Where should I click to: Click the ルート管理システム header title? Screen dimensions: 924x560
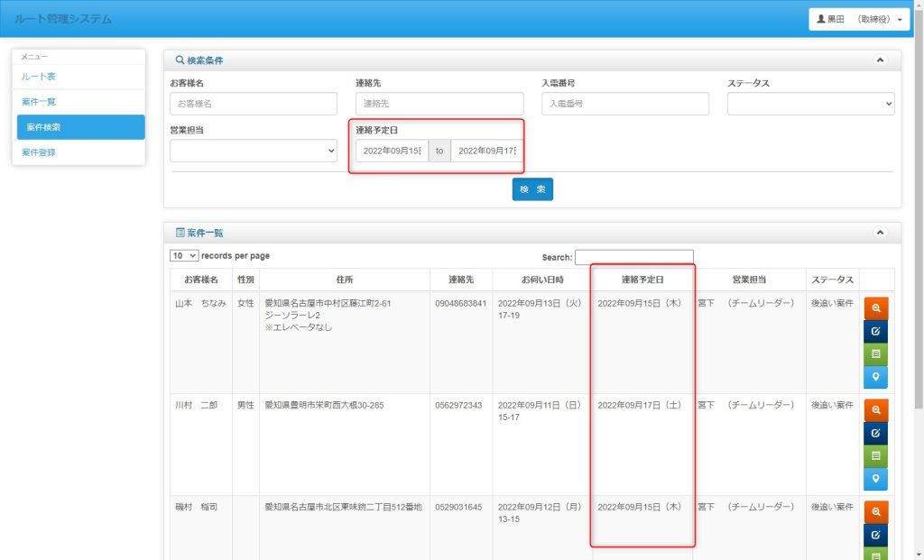click(63, 19)
